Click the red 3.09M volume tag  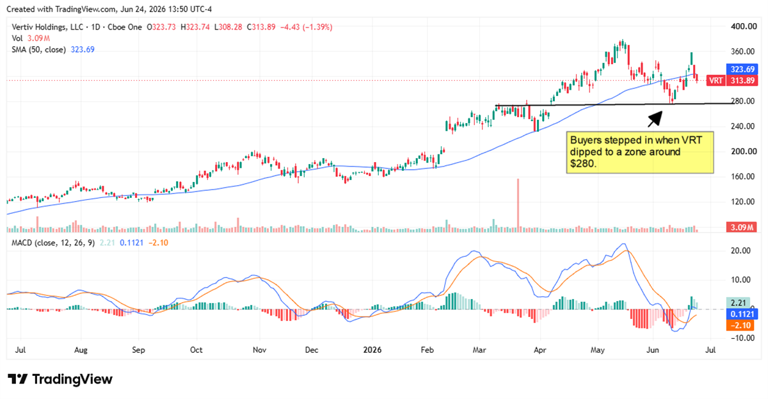click(743, 227)
